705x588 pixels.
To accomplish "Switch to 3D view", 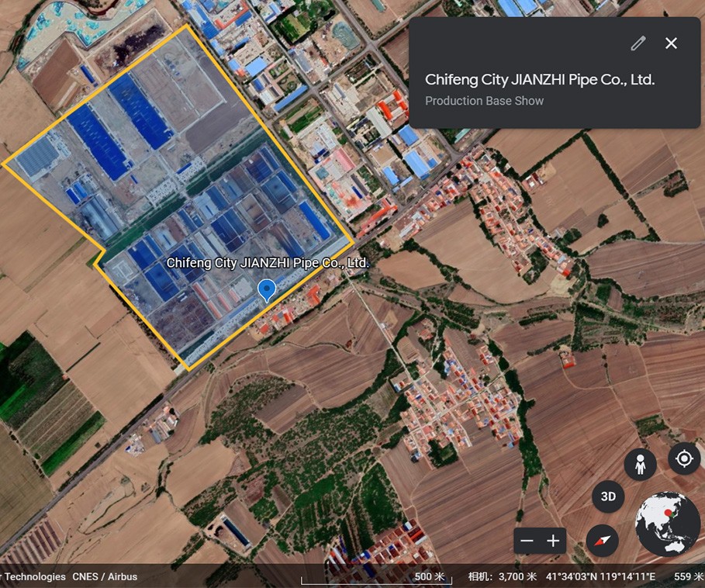I will coord(608,496).
